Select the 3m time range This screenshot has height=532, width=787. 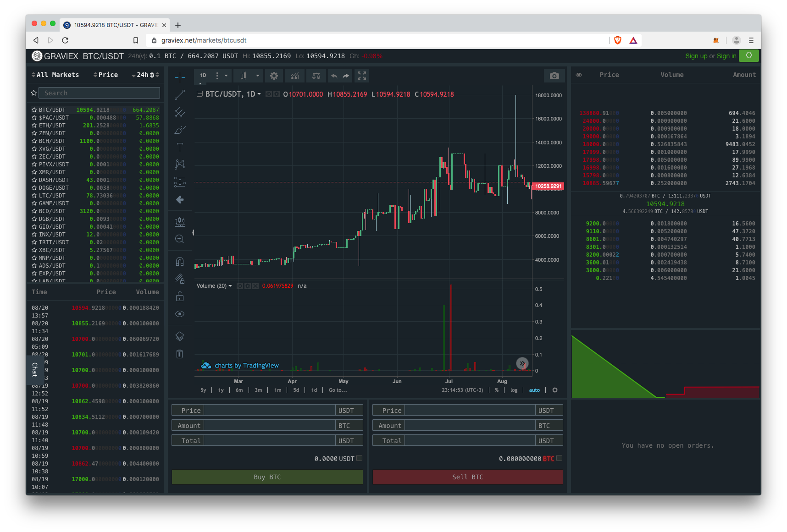point(259,390)
